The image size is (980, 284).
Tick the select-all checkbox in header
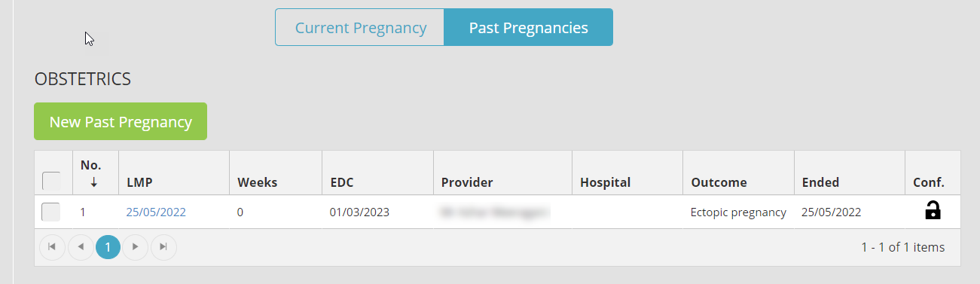coord(51,181)
